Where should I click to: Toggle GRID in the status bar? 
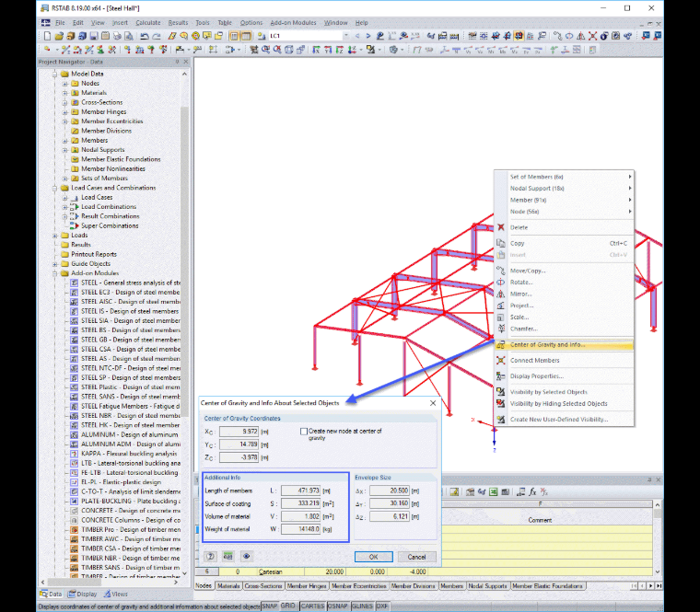tap(288, 606)
